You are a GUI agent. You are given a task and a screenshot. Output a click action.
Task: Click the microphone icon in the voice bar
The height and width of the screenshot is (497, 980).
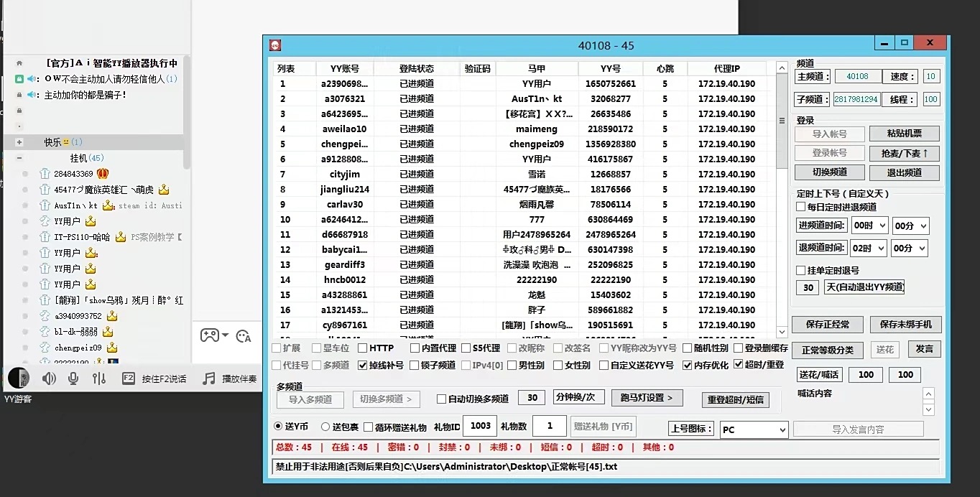tap(72, 379)
